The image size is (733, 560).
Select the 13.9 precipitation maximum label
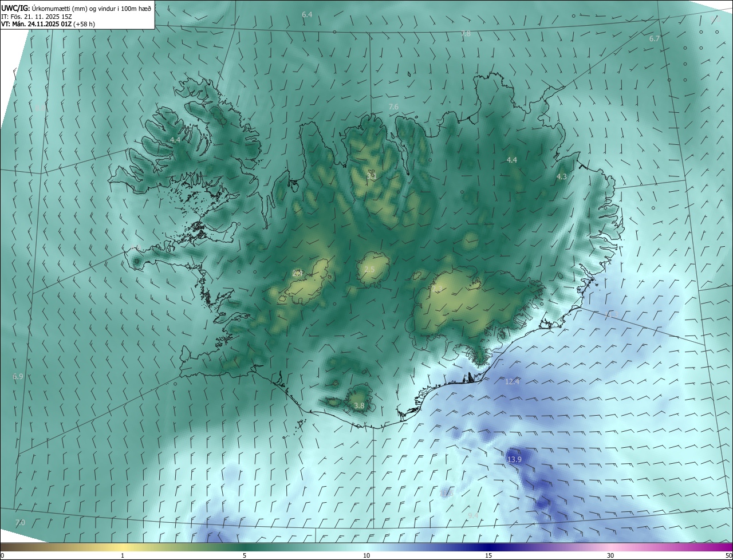pyautogui.click(x=514, y=460)
